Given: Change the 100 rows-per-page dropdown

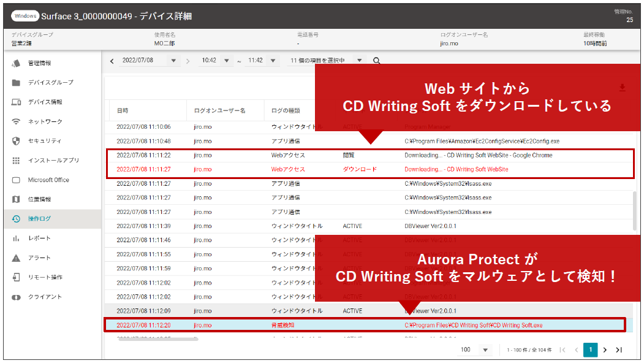Looking at the screenshot, I should tap(485, 350).
